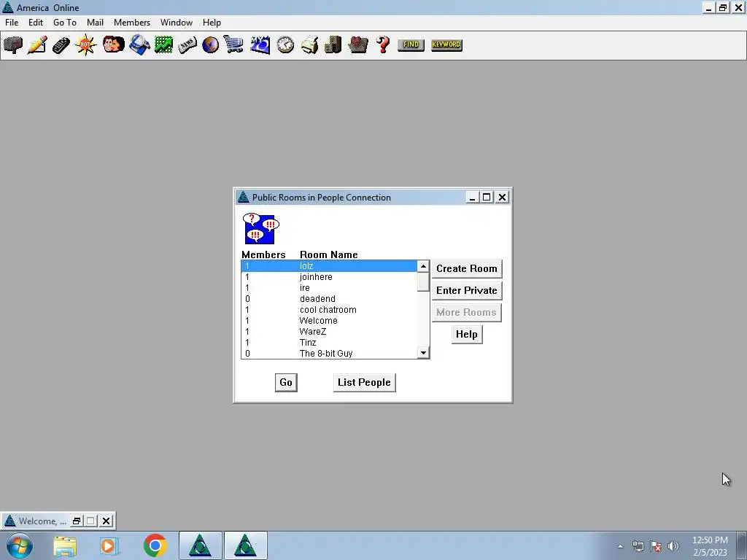Click the shopping cart Marketplace icon
Screen dimensions: 747x560
233,44
